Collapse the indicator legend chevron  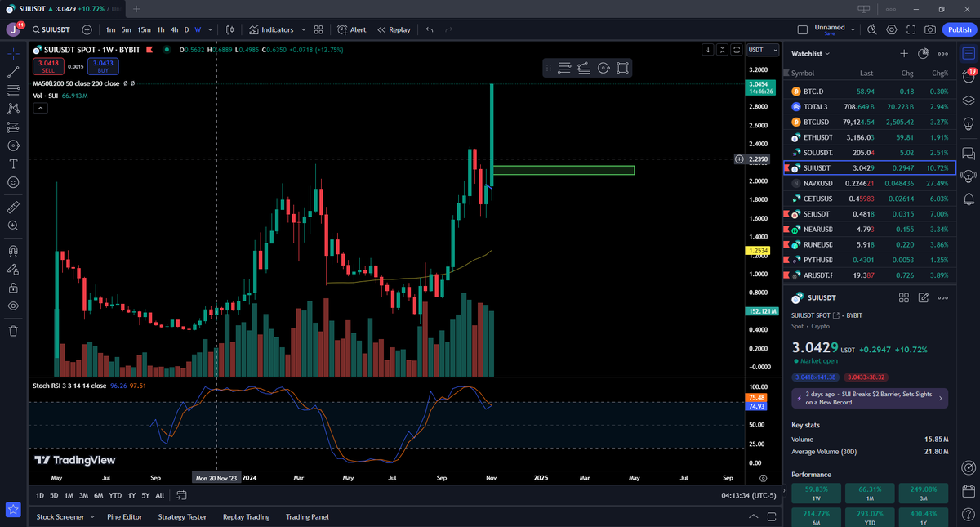[39, 108]
